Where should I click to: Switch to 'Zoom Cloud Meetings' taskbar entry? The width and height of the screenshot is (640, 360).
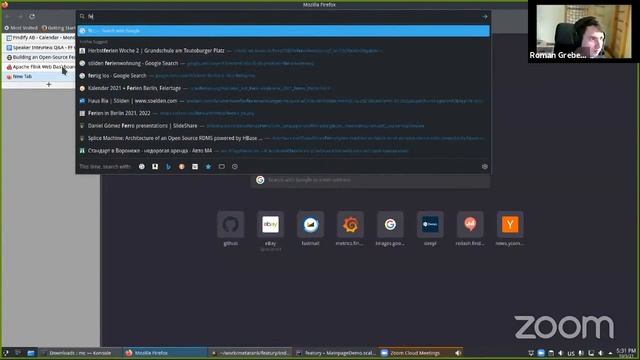pos(420,353)
